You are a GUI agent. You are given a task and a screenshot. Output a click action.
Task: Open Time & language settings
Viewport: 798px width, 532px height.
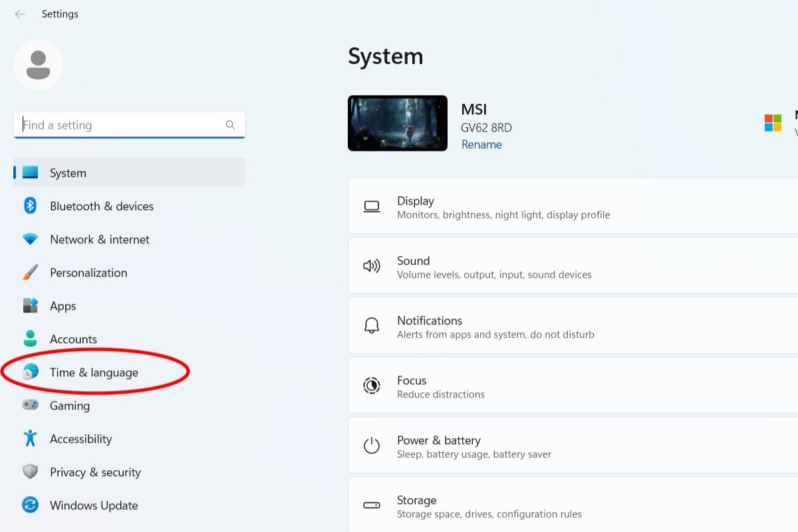tap(130, 372)
